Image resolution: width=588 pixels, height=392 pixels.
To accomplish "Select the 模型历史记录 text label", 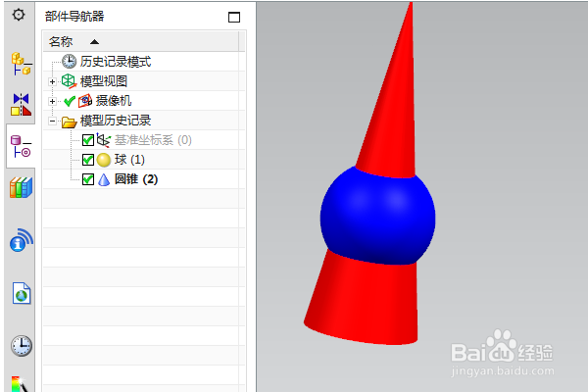I will [116, 121].
